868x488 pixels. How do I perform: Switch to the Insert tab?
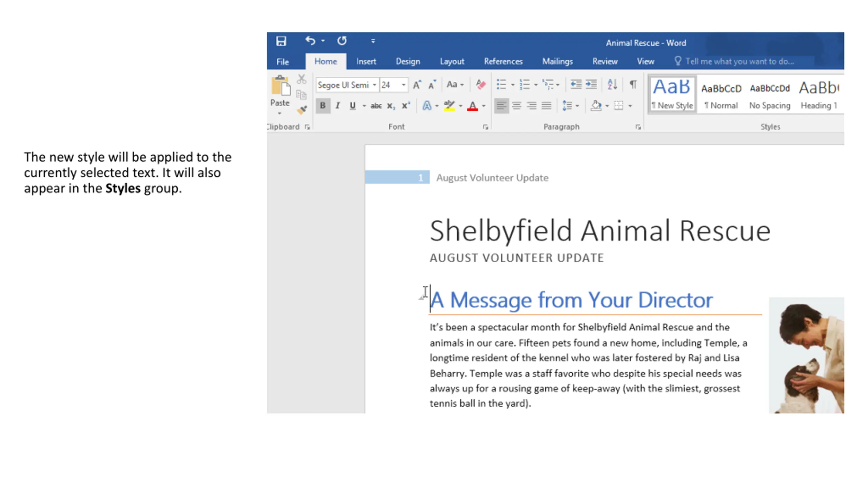click(x=366, y=61)
